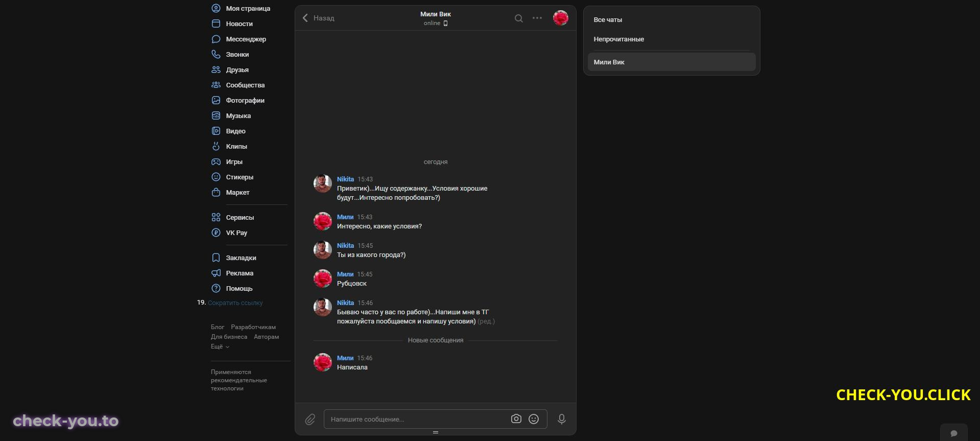Open the Закладки bookmark icon

click(x=216, y=258)
